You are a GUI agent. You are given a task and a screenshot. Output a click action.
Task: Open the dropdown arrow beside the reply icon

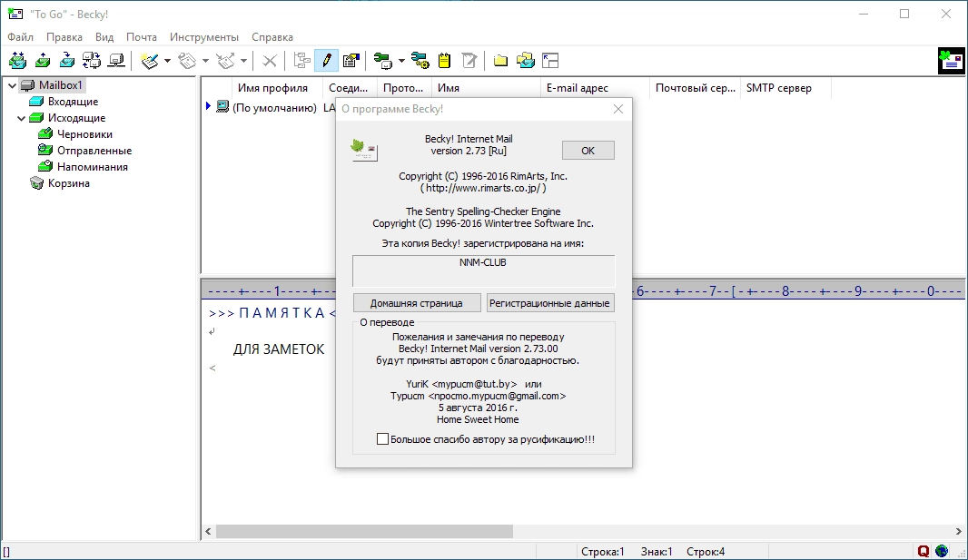(205, 61)
